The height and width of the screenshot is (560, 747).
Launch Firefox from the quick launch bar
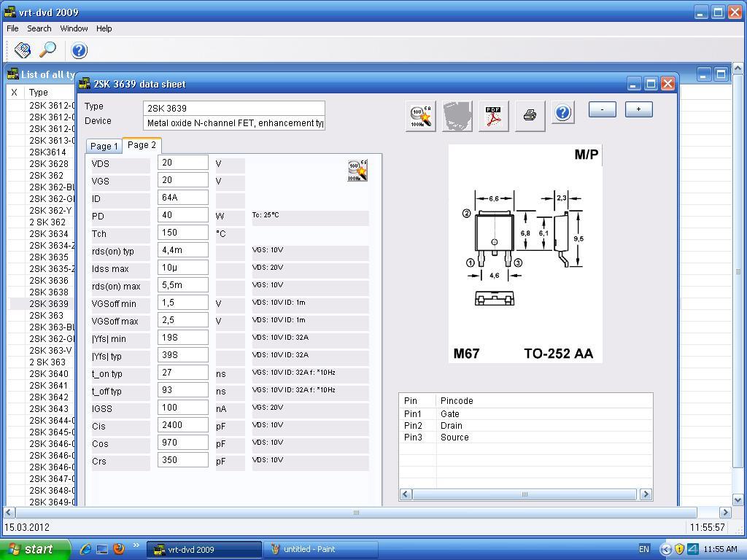pos(119,549)
